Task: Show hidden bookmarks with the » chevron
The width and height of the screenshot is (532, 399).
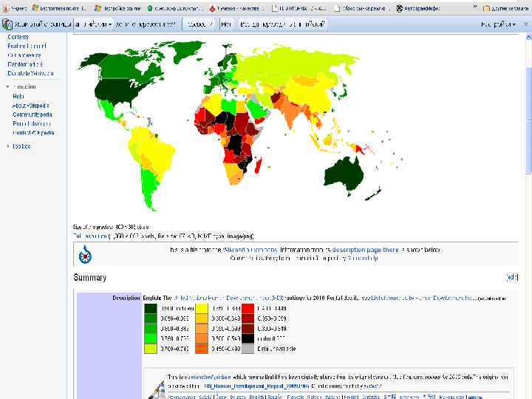Action: 475,7
